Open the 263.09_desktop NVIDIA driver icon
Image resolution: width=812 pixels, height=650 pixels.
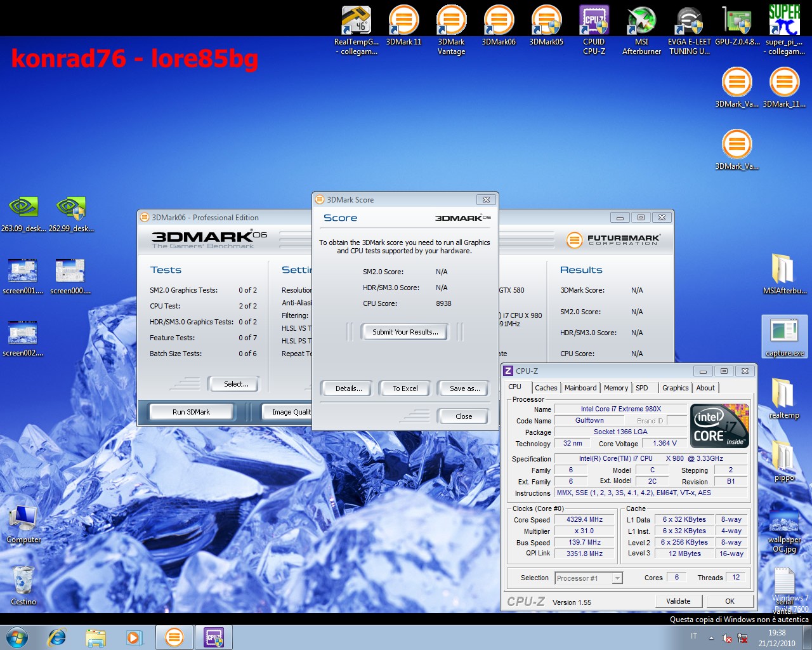point(23,214)
